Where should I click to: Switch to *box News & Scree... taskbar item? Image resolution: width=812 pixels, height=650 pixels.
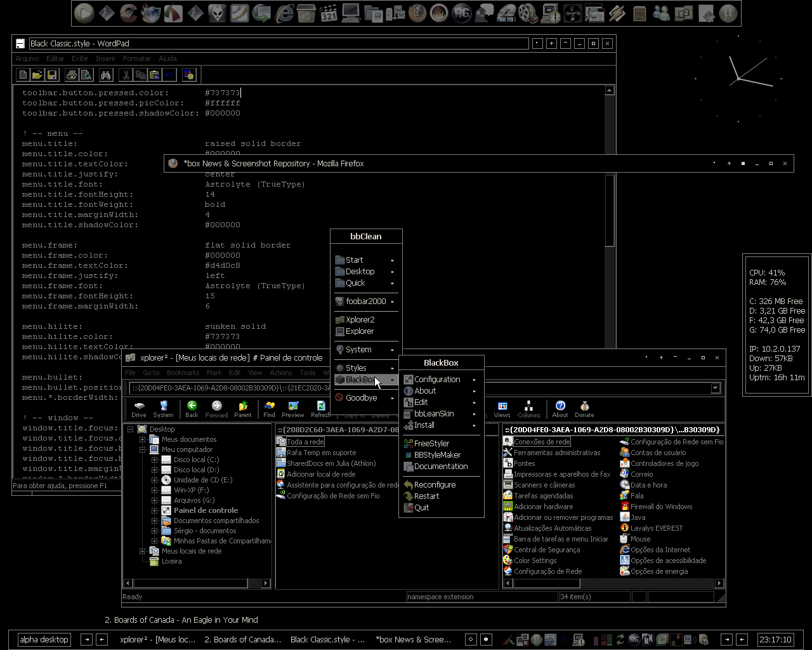point(413,639)
